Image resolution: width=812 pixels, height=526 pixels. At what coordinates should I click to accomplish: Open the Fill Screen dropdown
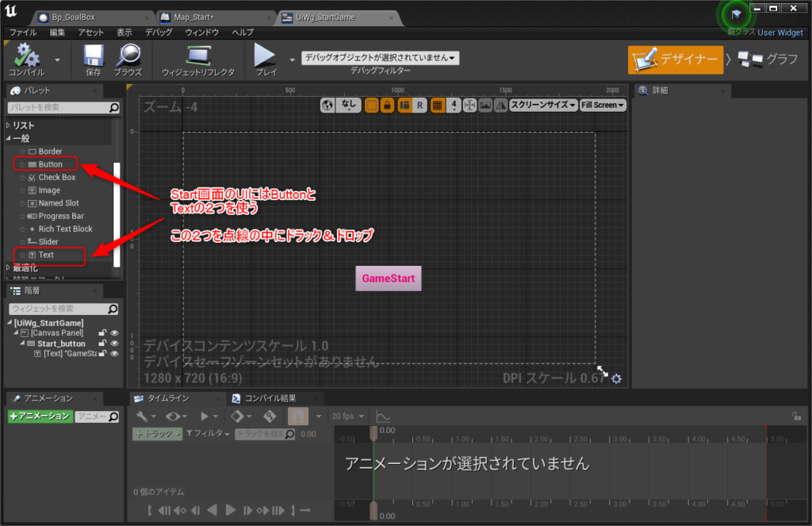[x=603, y=105]
